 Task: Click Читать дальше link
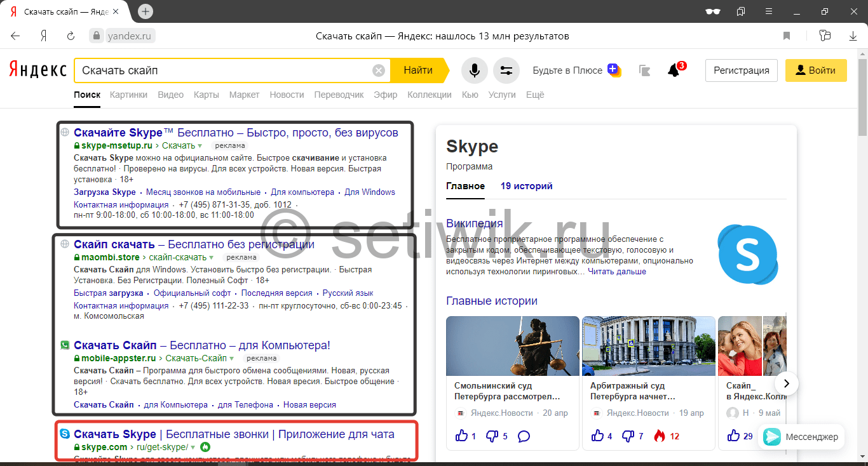click(x=617, y=272)
